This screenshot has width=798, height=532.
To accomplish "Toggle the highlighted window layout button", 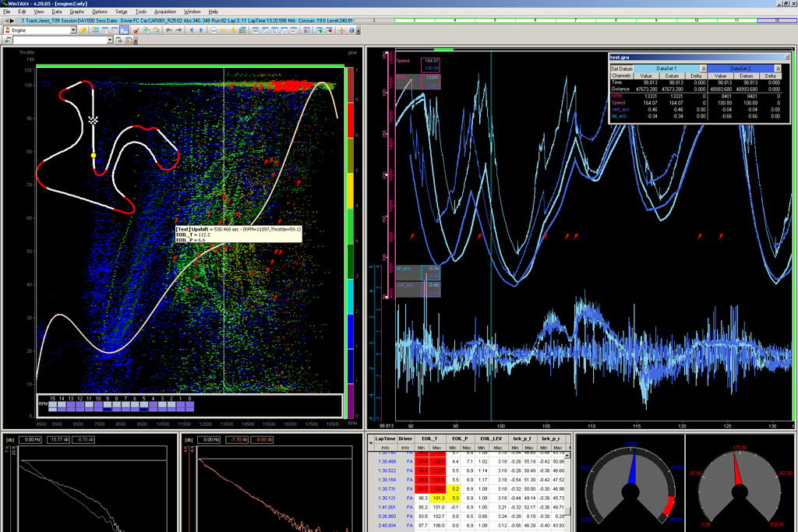I will [x=124, y=30].
